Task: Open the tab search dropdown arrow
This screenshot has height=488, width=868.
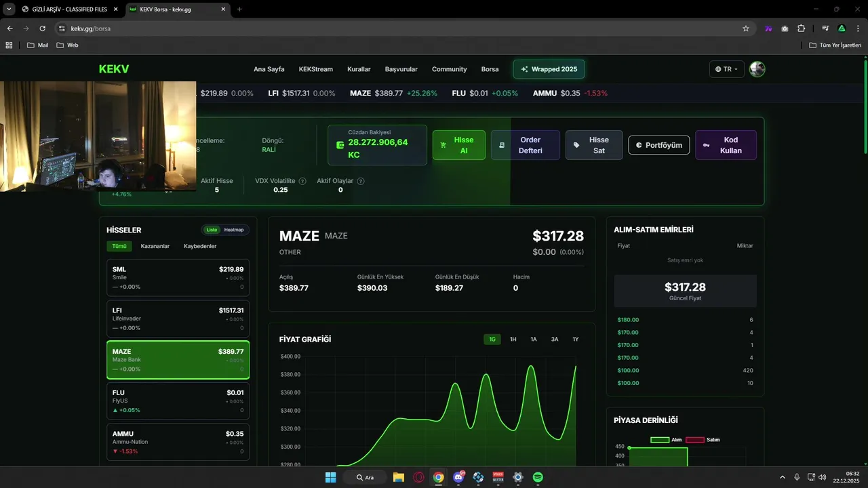Action: (9, 9)
